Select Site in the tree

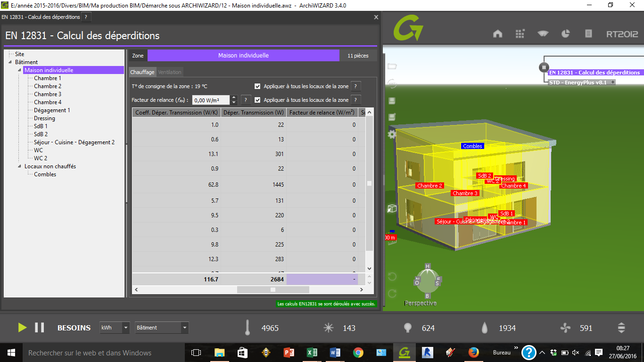click(x=19, y=54)
